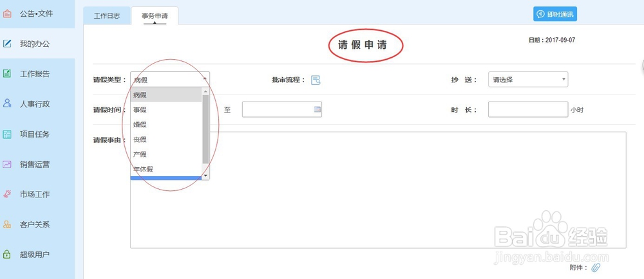Click the 市场工作 sidebar icon
The height and width of the screenshot is (279, 644).
click(7, 194)
